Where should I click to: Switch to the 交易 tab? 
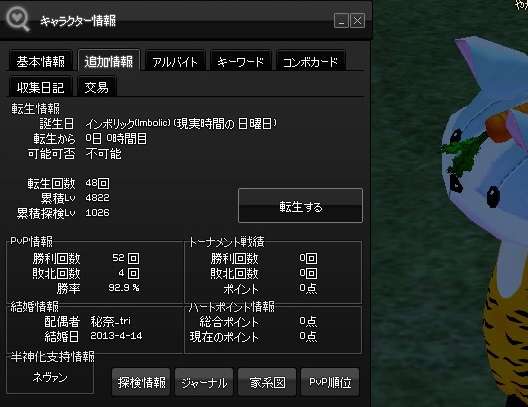click(x=97, y=87)
